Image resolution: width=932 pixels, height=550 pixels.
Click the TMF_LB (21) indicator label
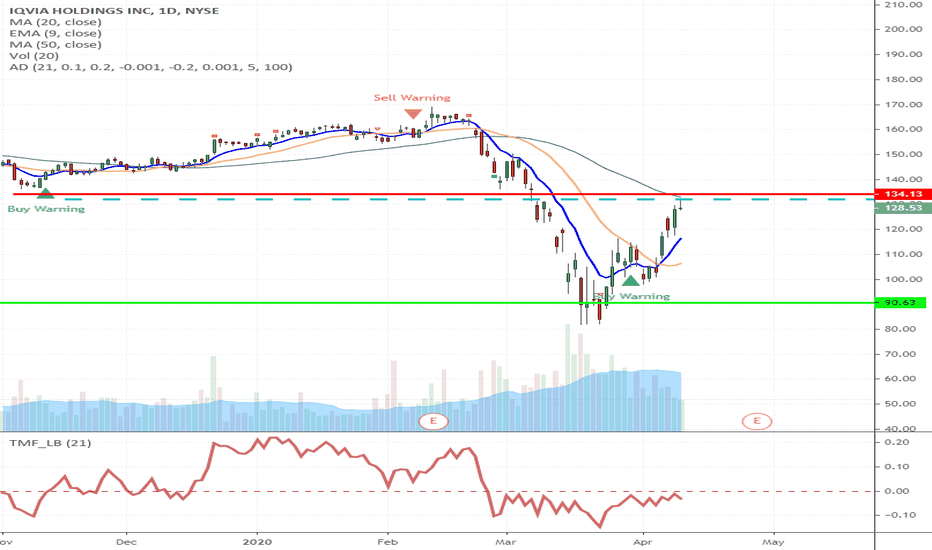(50, 443)
